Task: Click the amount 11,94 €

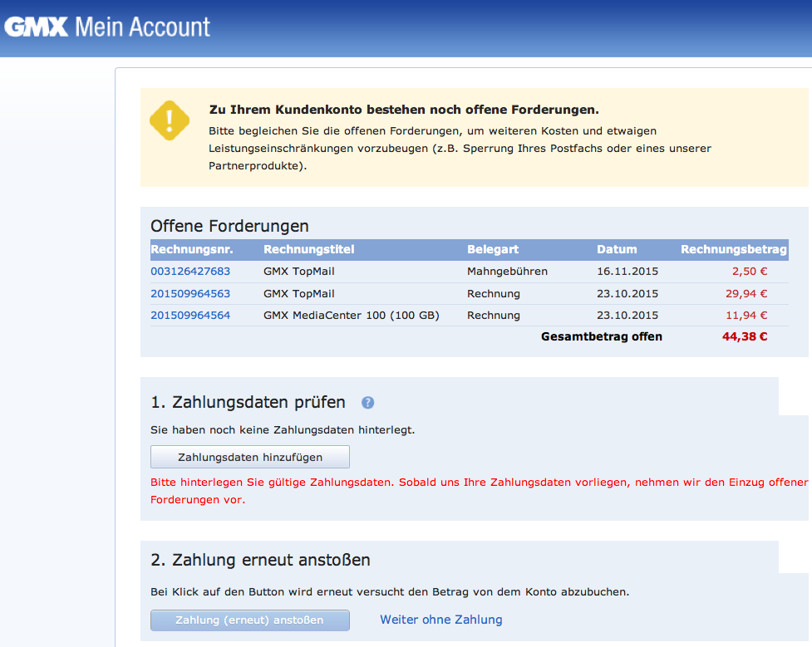Action: point(746,316)
